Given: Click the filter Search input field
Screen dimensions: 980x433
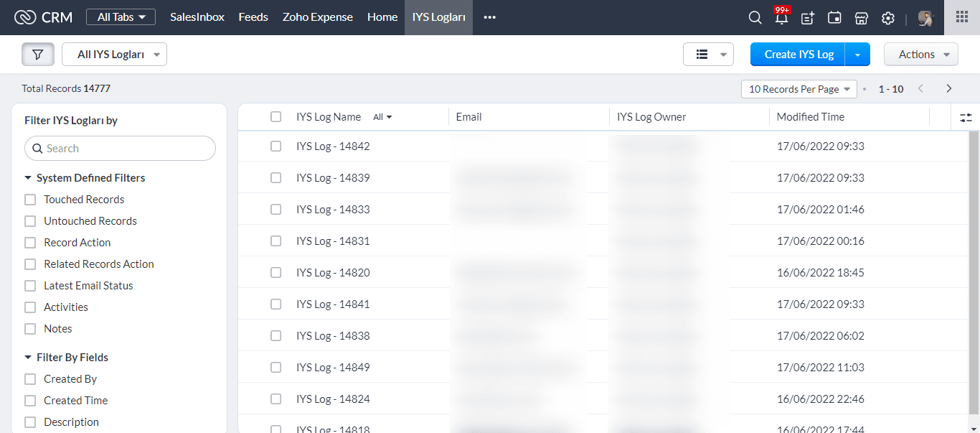Looking at the screenshot, I should 121,149.
